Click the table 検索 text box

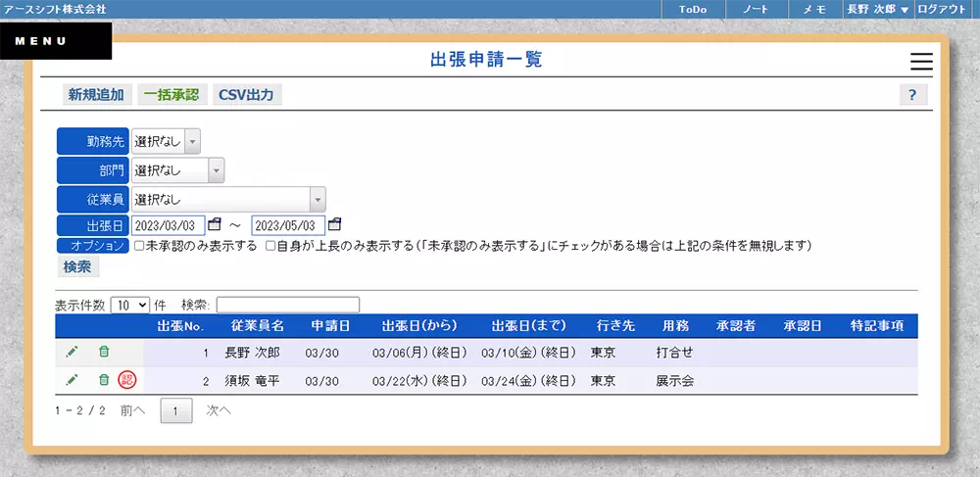pyautogui.click(x=288, y=305)
